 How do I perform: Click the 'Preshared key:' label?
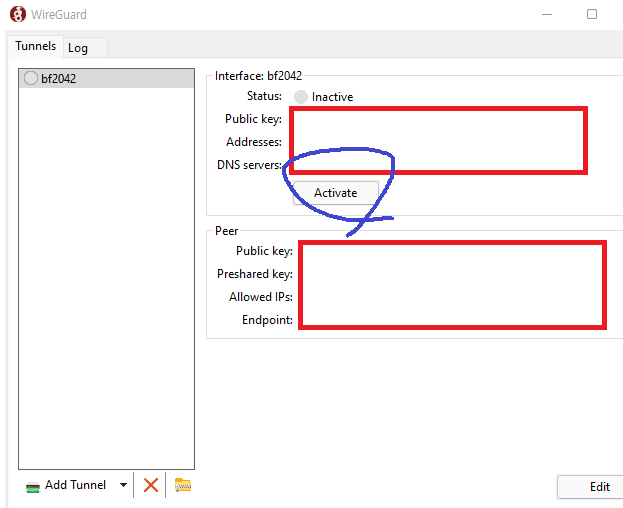click(255, 274)
